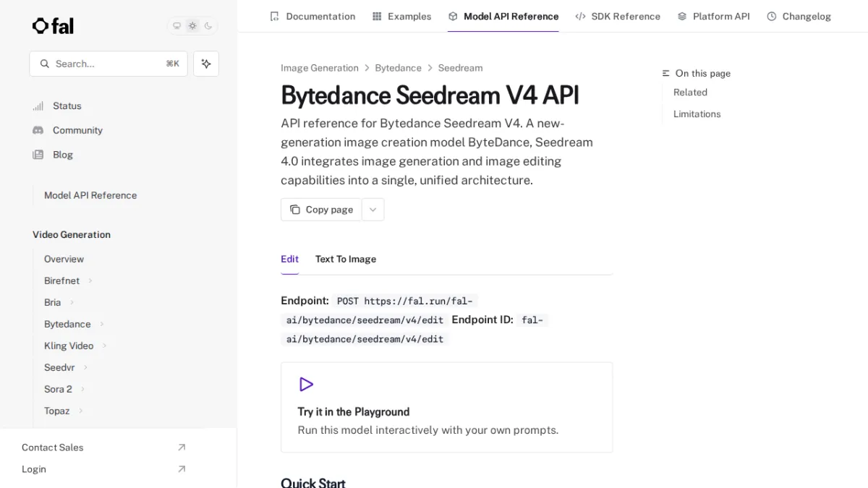Click the Playground play icon
The height and width of the screenshot is (488, 868).
click(x=306, y=385)
